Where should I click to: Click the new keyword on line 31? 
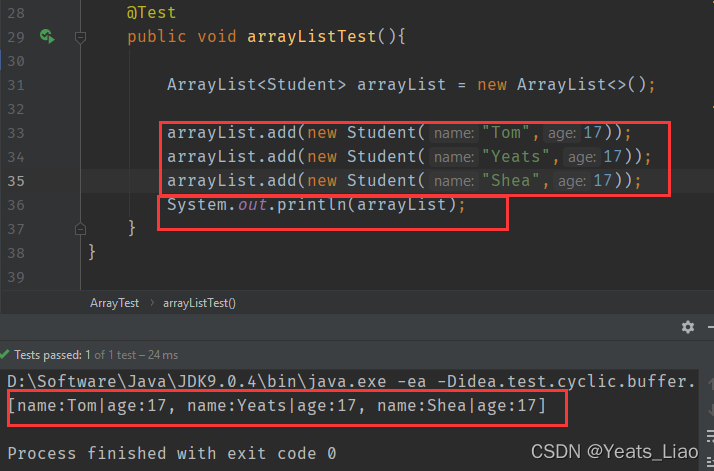[492, 85]
